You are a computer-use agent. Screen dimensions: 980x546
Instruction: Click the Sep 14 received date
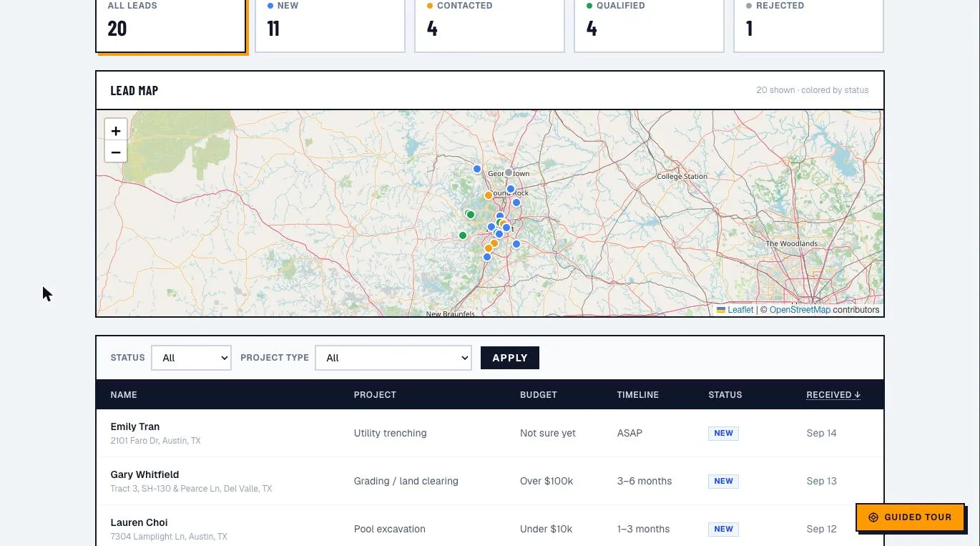(x=821, y=433)
